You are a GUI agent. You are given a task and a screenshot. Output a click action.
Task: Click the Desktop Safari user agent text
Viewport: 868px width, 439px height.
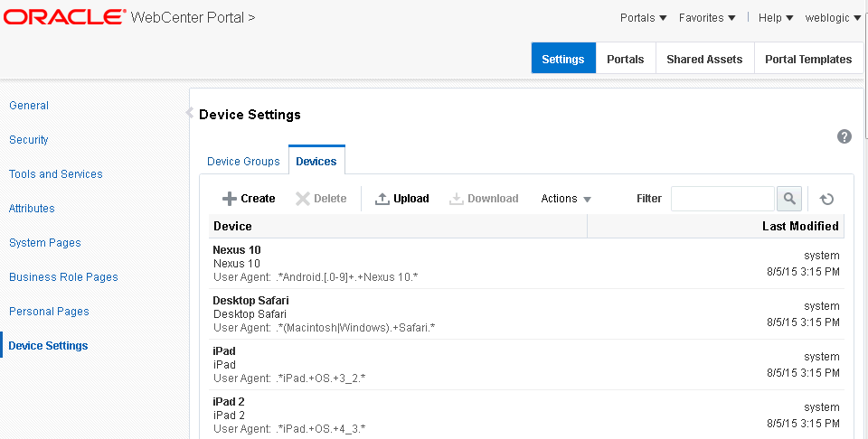point(325,328)
